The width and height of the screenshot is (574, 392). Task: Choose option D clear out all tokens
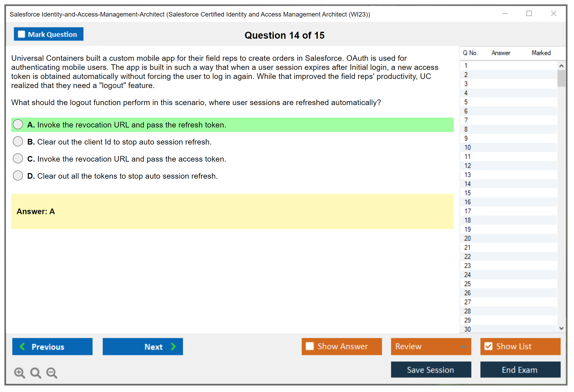[18, 176]
